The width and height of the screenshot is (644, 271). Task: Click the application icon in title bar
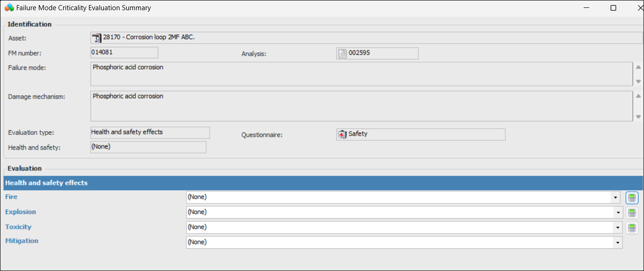pos(9,8)
